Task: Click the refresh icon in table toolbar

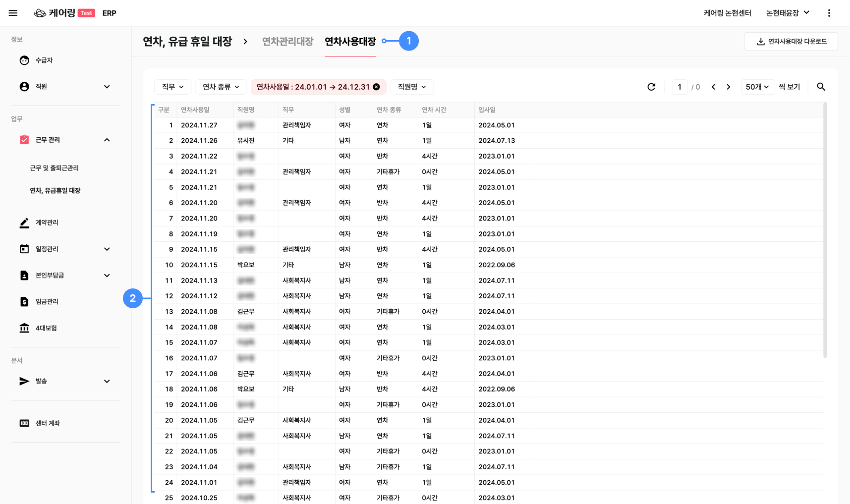Action: 651,87
